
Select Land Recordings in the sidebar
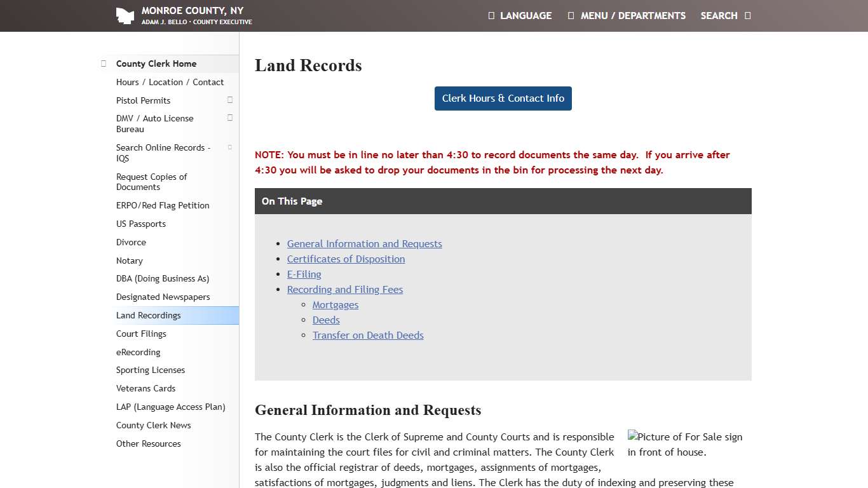point(148,315)
